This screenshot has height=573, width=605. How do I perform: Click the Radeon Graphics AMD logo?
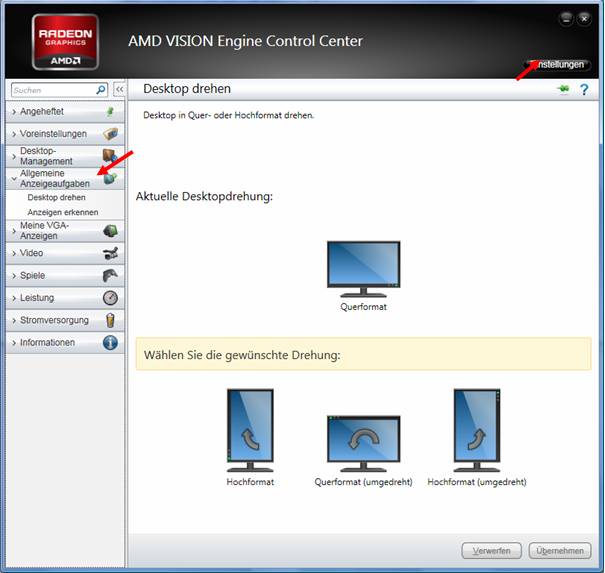tap(65, 42)
